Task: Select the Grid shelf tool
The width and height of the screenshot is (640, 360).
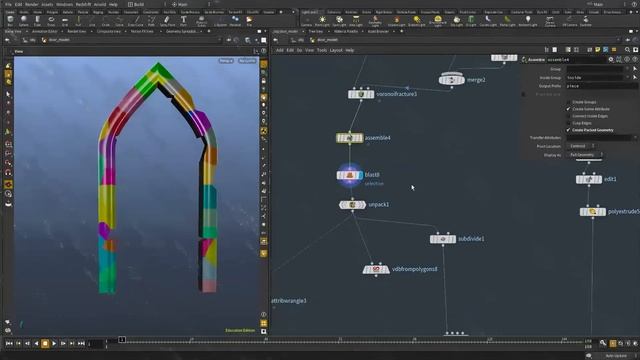Action: [x=65, y=21]
